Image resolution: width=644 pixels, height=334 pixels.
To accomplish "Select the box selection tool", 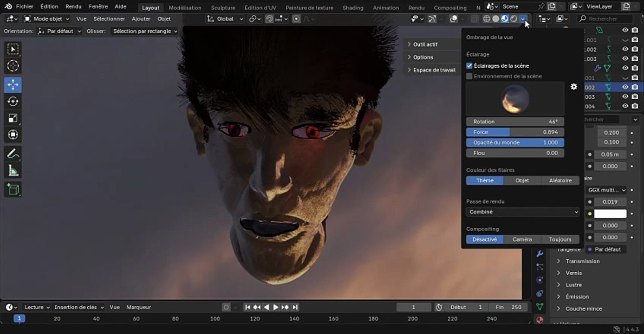I will pos(13,49).
